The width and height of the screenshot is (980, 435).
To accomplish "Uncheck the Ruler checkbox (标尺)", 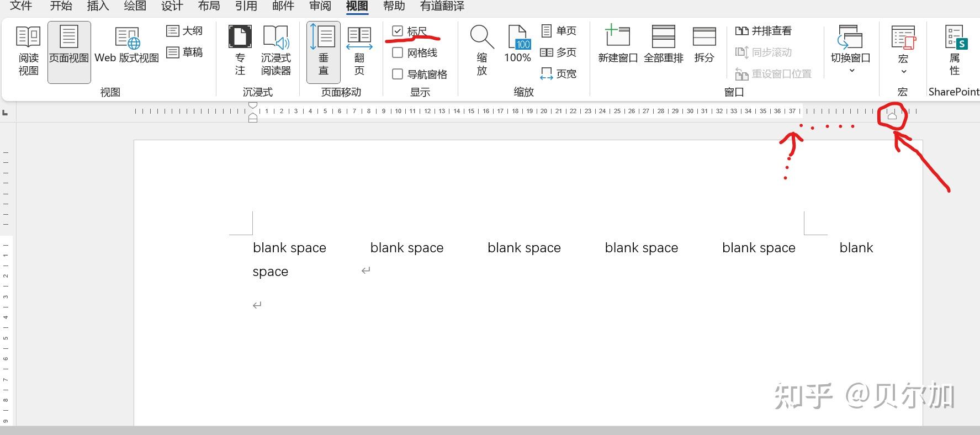I will pyautogui.click(x=398, y=31).
